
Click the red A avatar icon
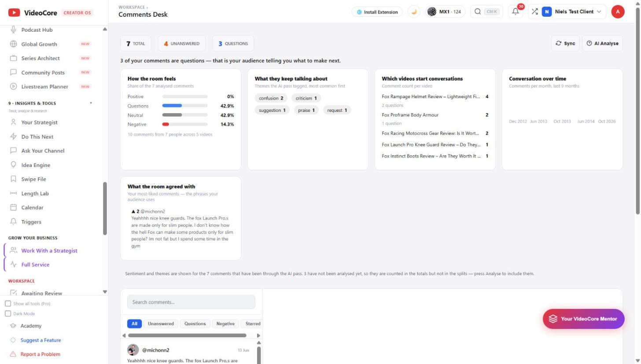[x=618, y=12]
